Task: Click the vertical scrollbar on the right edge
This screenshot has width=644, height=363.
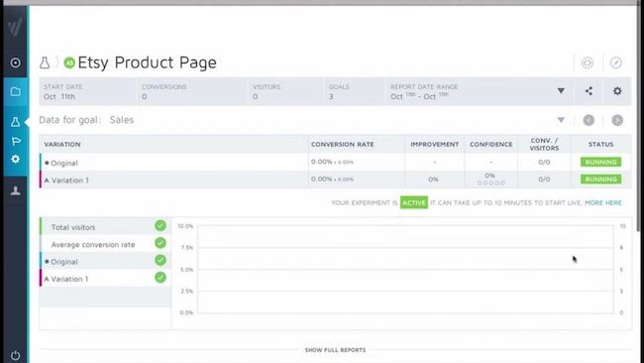Action: click(639, 119)
